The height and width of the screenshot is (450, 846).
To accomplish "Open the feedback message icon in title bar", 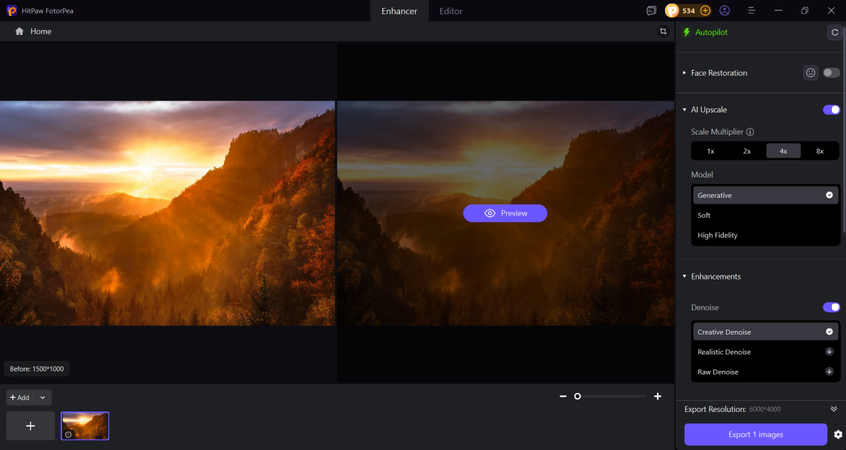I will 651,10.
